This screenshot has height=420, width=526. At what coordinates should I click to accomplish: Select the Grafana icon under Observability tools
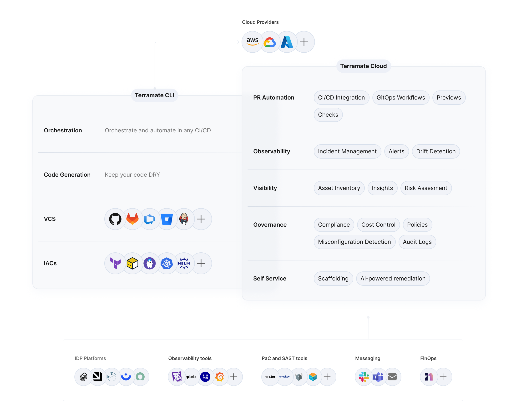click(x=220, y=377)
